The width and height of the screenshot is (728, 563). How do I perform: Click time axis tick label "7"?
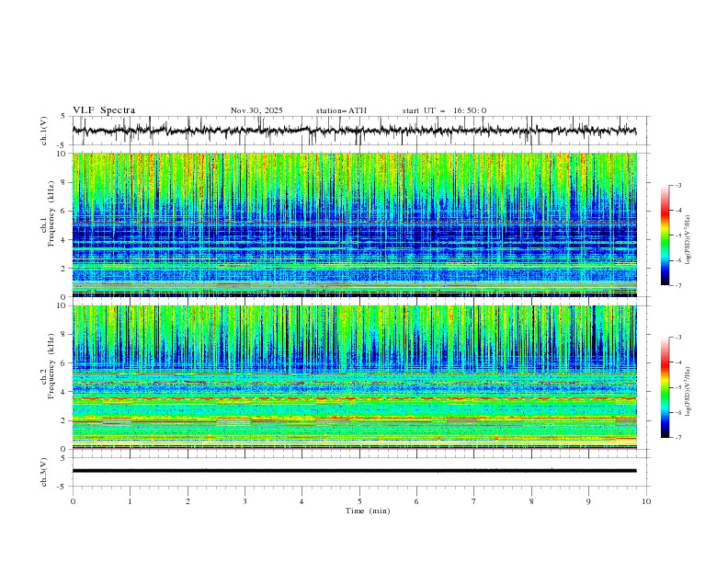[x=474, y=501]
